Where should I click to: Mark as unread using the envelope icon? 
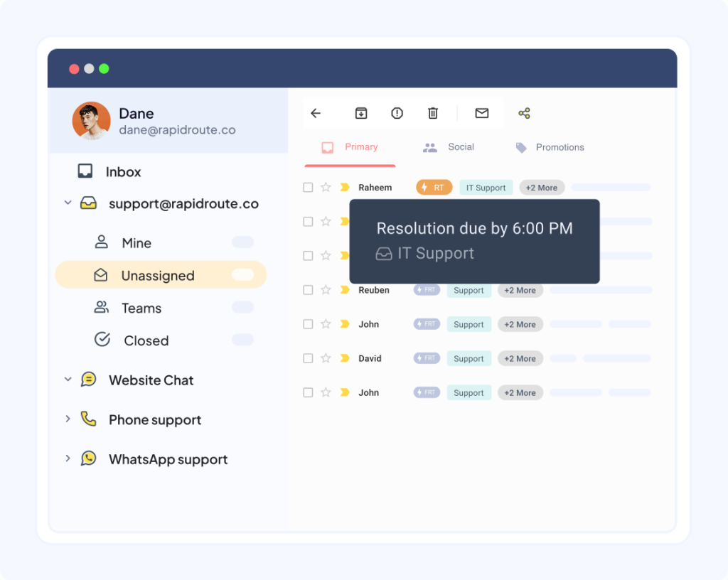[481, 113]
